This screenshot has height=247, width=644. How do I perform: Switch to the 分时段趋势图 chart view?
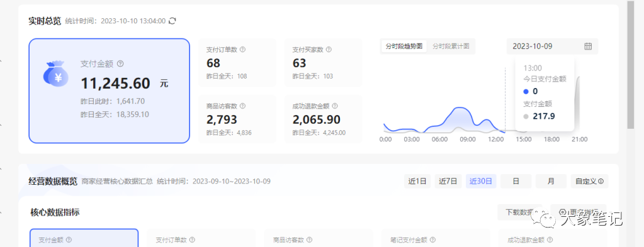pyautogui.click(x=404, y=47)
